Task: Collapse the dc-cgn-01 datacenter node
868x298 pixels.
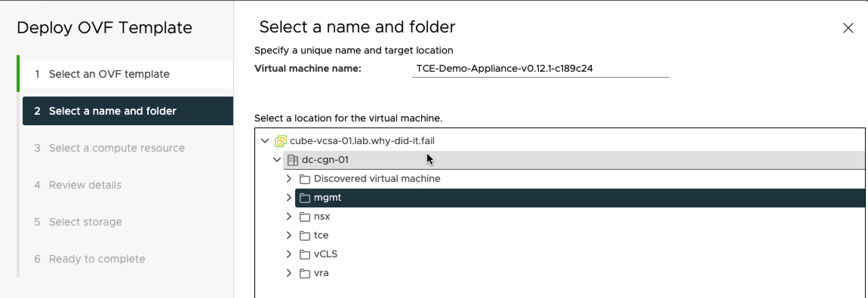Action: coord(277,160)
